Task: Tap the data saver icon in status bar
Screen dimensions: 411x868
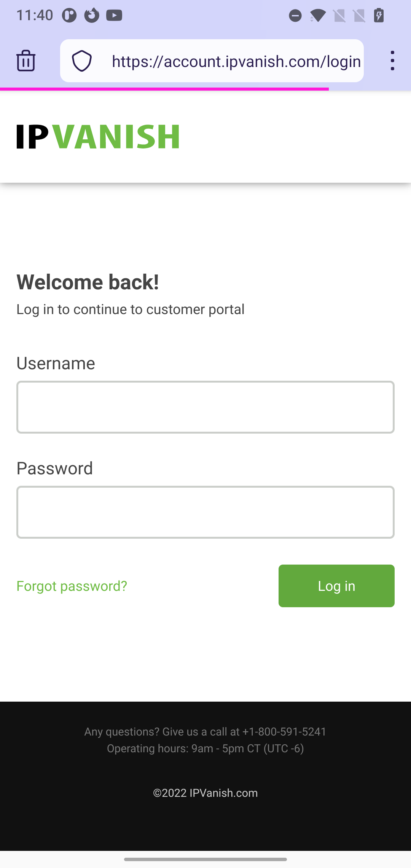Action: coord(295,15)
